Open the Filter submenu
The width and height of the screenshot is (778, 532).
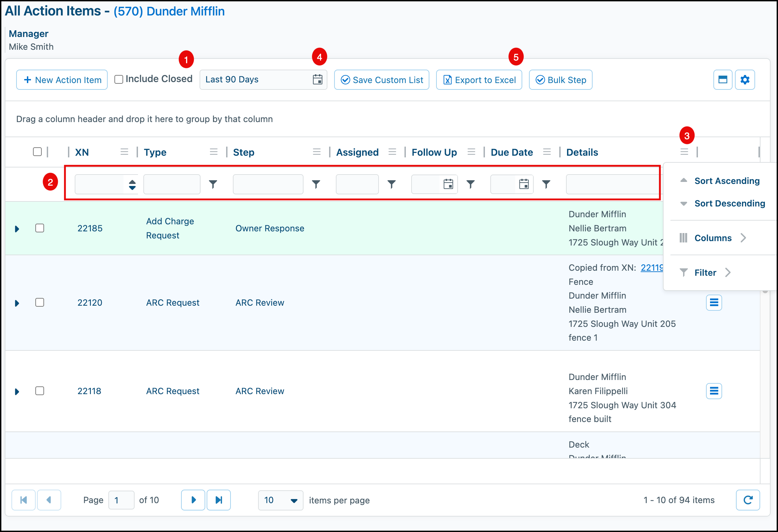705,273
